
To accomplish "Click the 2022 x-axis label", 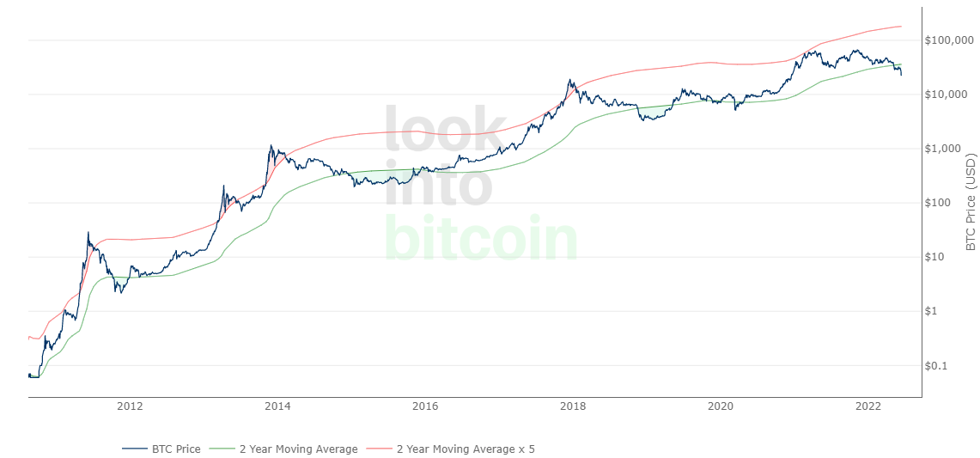I will tap(868, 406).
